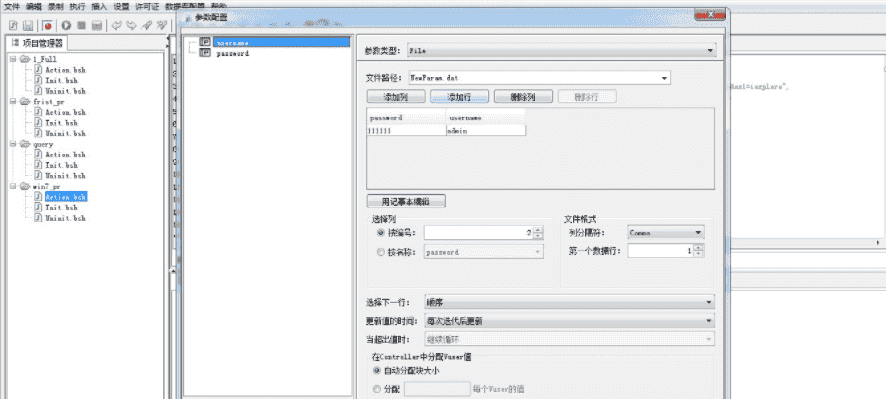Select the frist_pr project label
Screen dimensions: 886x399
(49, 101)
